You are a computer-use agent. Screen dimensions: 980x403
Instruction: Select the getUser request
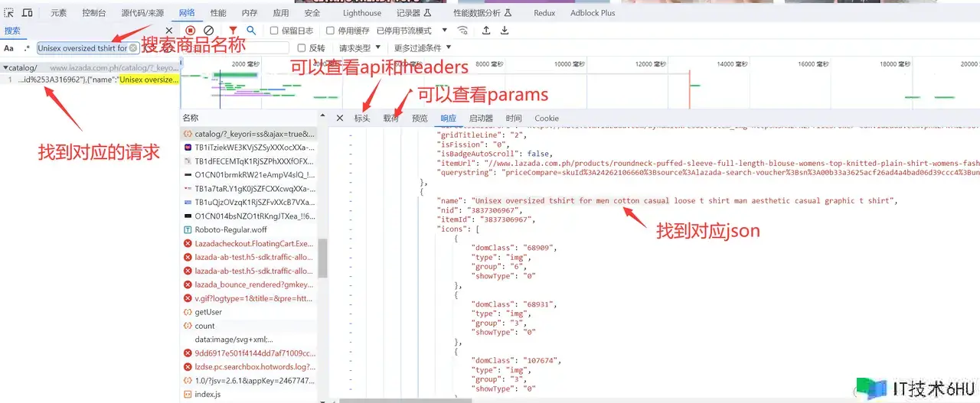208,312
